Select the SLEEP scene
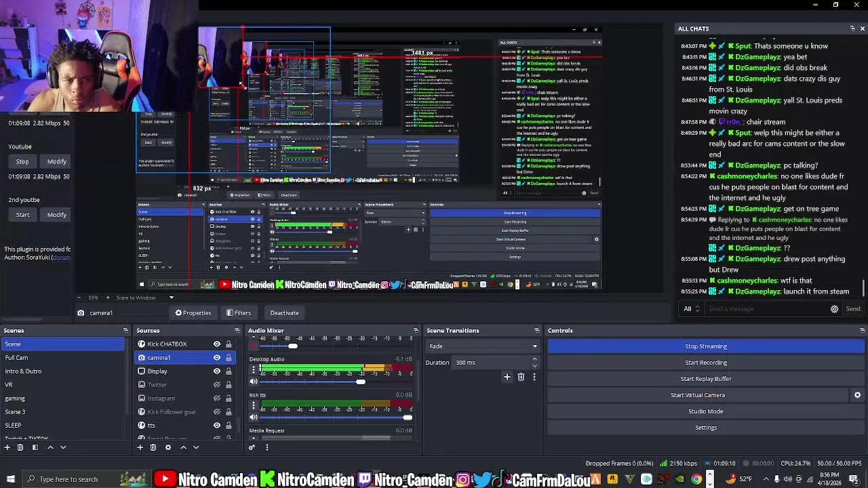 click(63, 426)
